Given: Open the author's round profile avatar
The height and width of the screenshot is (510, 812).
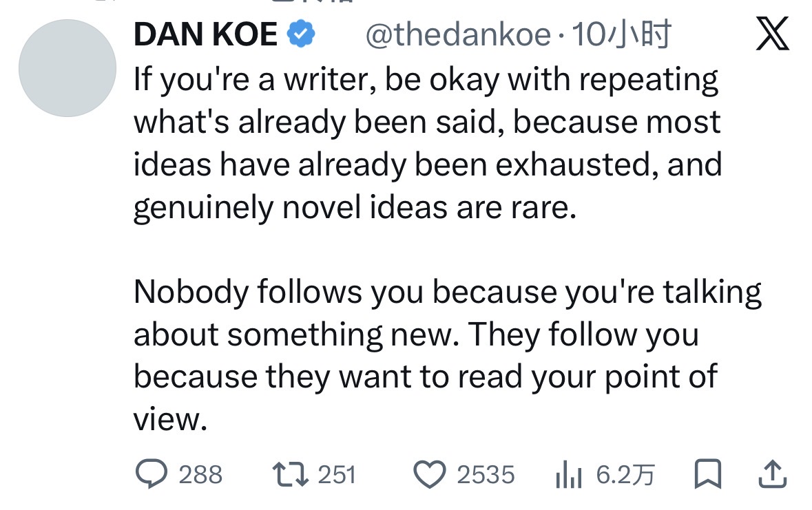Looking at the screenshot, I should click(x=67, y=68).
